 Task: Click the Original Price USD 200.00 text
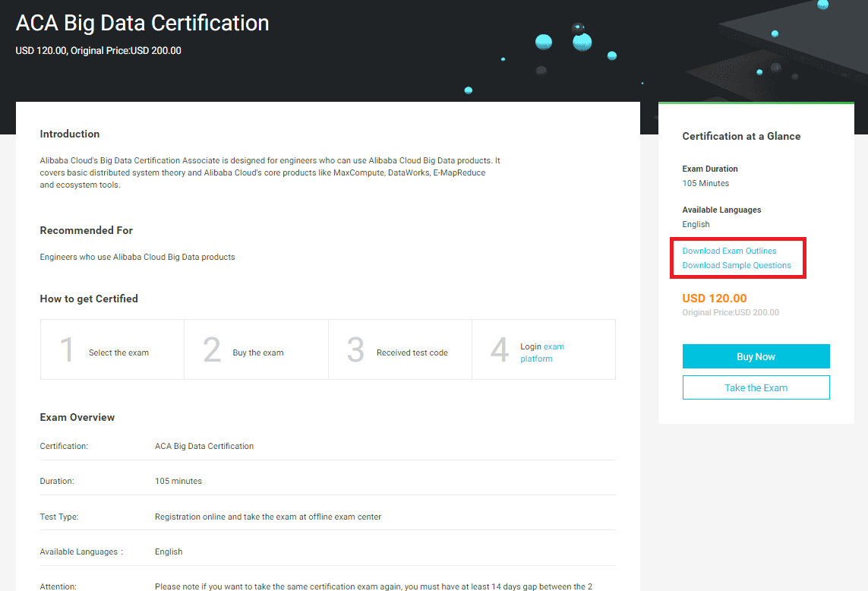(731, 312)
